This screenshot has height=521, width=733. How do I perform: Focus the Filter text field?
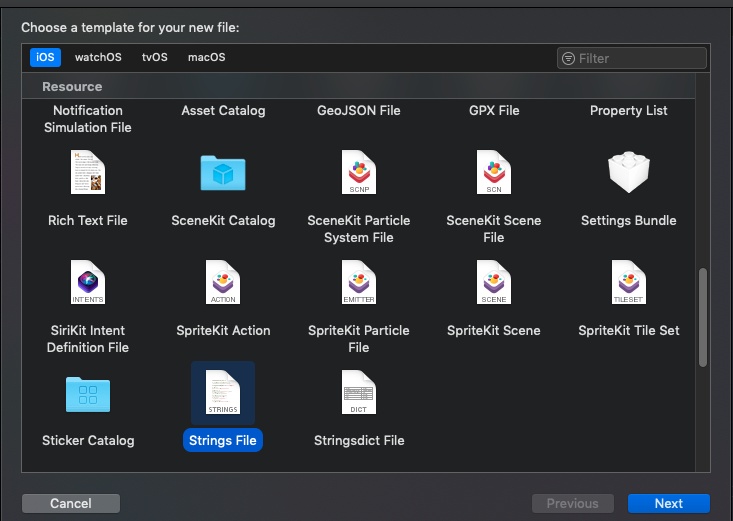[x=632, y=58]
